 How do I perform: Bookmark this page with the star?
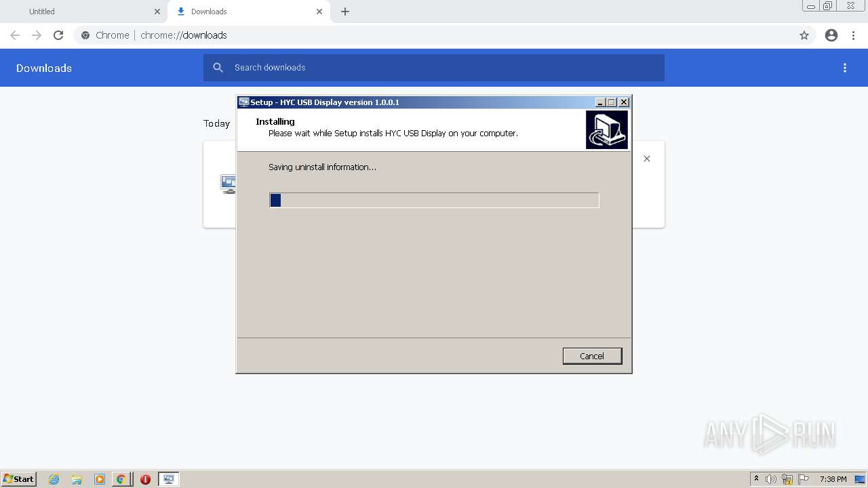(x=804, y=35)
